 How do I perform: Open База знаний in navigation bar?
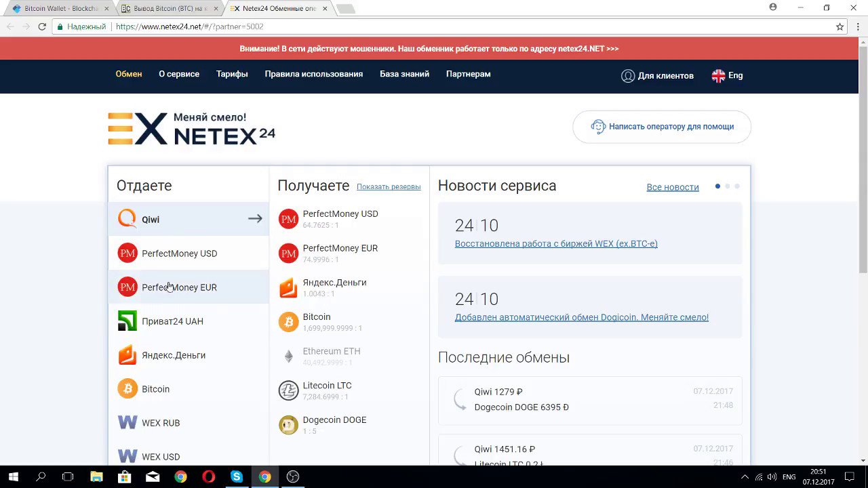[x=404, y=74]
